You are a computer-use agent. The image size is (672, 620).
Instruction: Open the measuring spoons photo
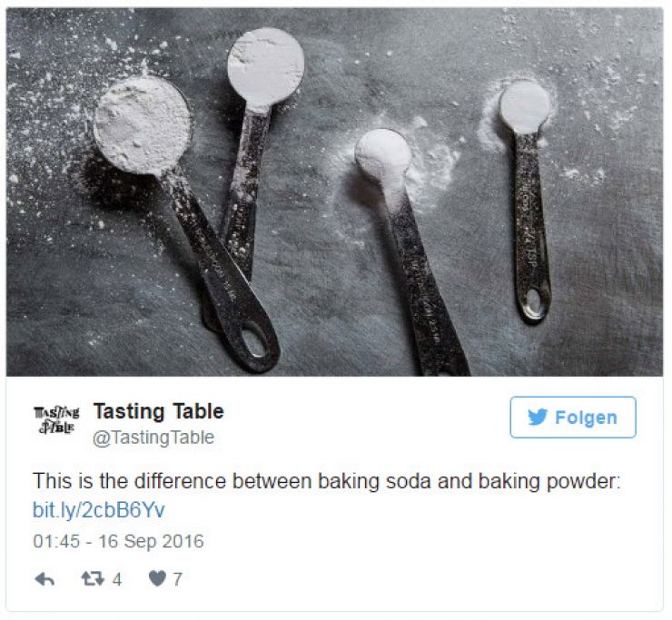pyautogui.click(x=334, y=192)
